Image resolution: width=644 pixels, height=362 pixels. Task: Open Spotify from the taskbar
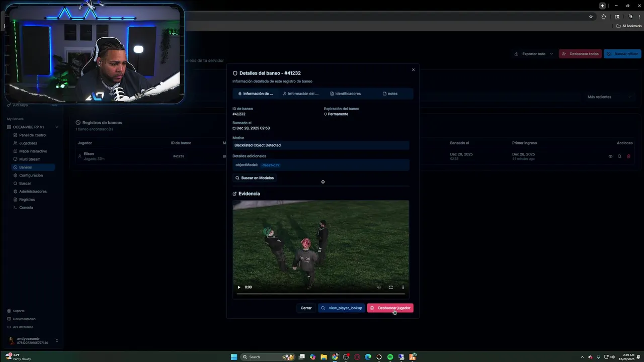pyautogui.click(x=390, y=357)
